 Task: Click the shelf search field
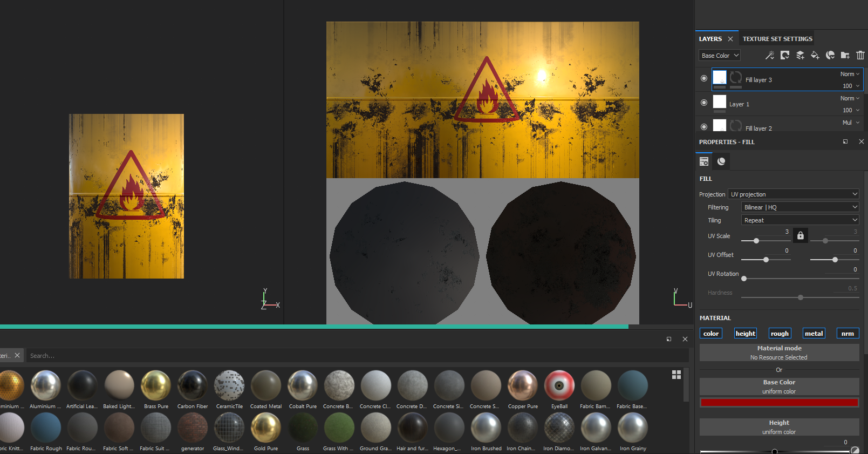coord(357,356)
